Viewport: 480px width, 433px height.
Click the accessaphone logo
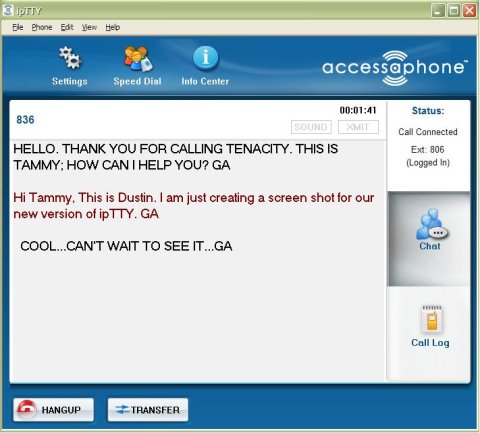pyautogui.click(x=395, y=68)
